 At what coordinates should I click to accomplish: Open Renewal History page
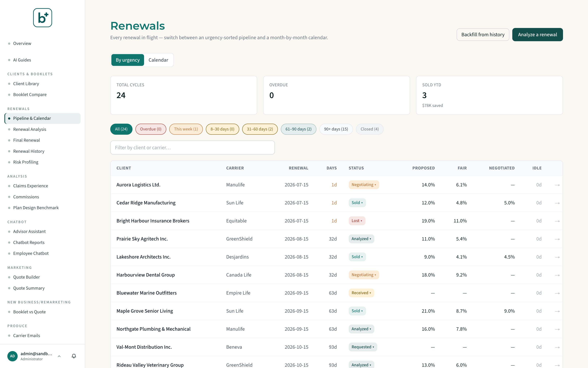[x=29, y=151]
